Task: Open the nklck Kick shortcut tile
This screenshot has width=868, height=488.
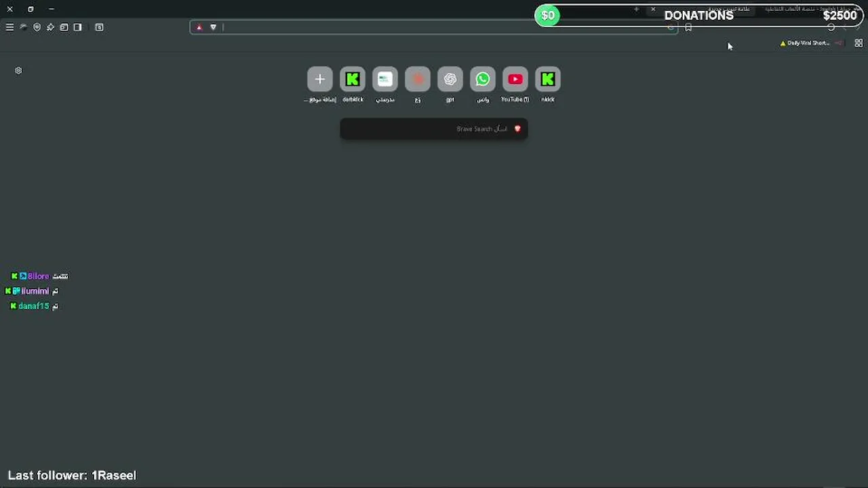Action: tap(548, 79)
